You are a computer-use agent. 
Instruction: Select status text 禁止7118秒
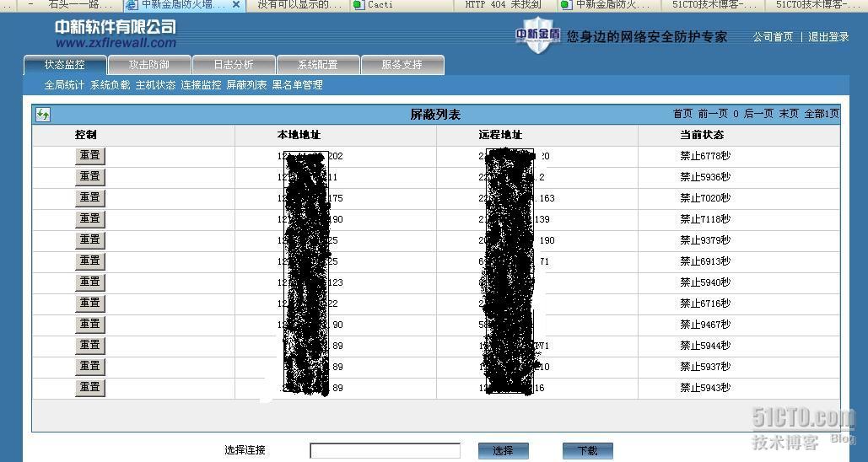click(x=705, y=219)
